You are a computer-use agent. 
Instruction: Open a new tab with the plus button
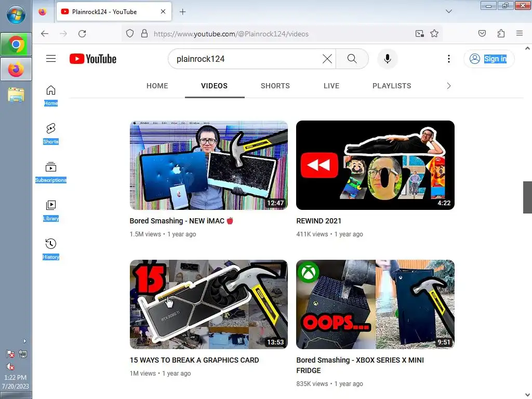[x=182, y=12]
